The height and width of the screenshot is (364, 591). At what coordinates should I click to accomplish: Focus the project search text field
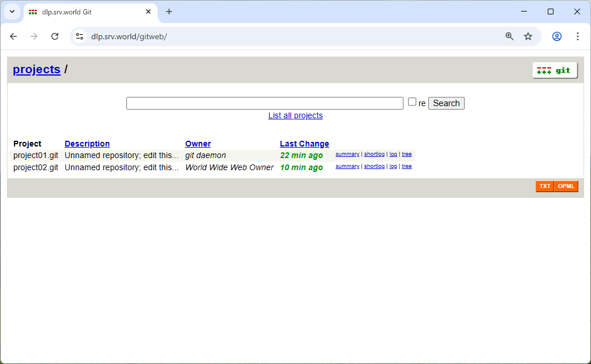pyautogui.click(x=264, y=103)
